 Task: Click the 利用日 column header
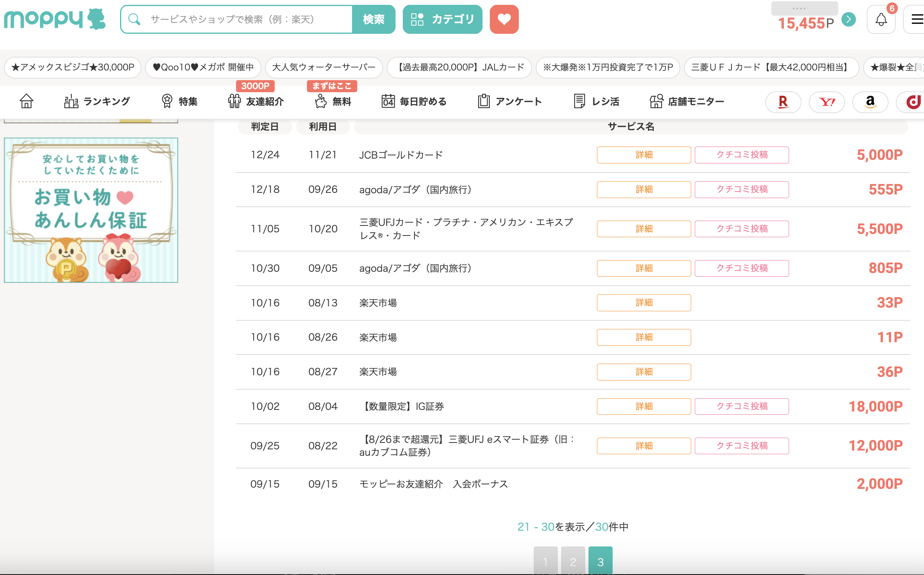click(x=323, y=127)
